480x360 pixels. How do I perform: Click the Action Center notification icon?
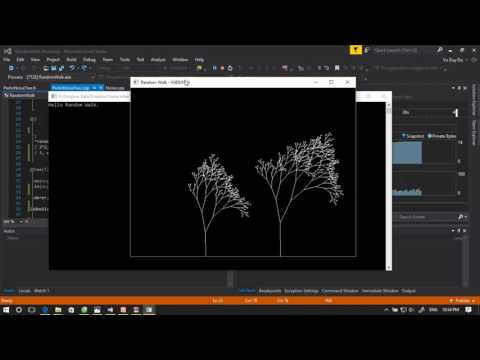pos(468,310)
